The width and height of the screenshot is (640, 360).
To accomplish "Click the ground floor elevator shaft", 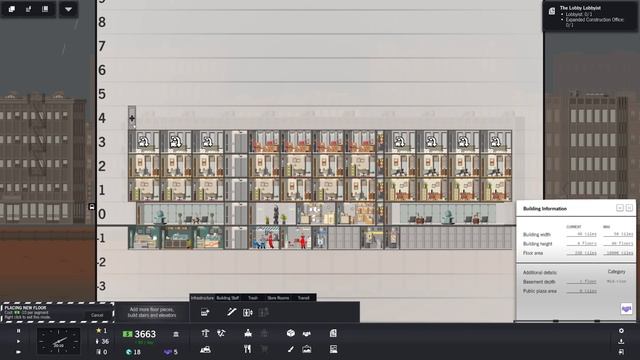I will click(x=236, y=214).
